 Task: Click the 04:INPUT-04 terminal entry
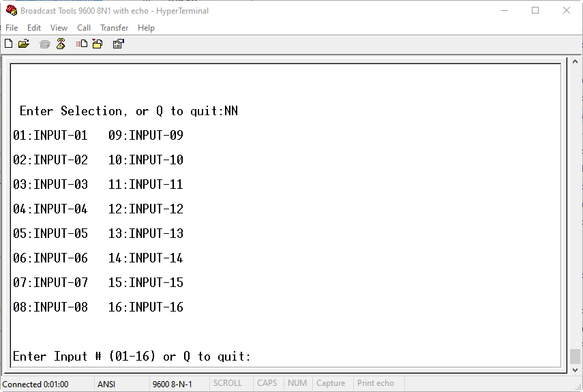(x=50, y=209)
